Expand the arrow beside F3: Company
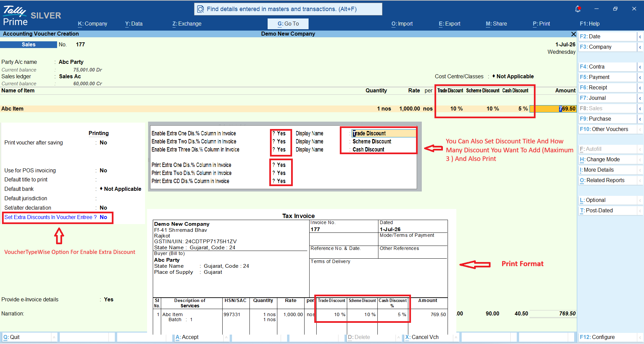 pos(640,47)
